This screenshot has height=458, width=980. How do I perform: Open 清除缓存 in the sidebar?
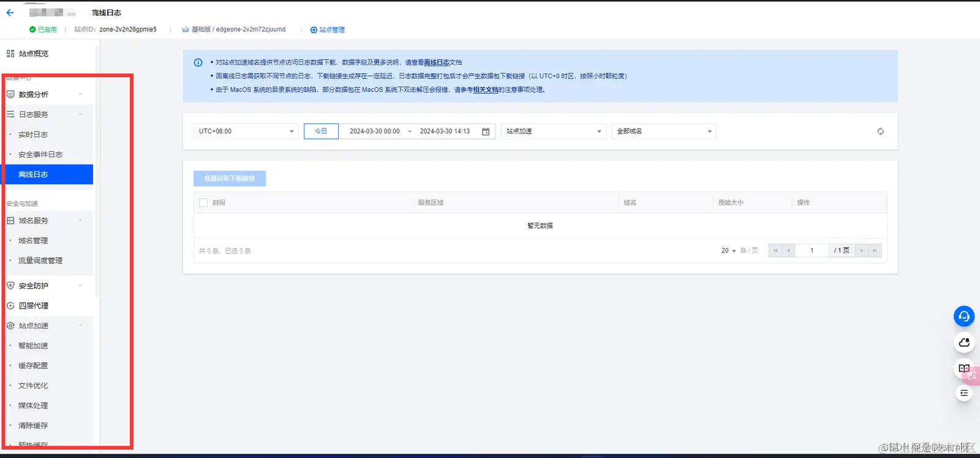coord(33,426)
